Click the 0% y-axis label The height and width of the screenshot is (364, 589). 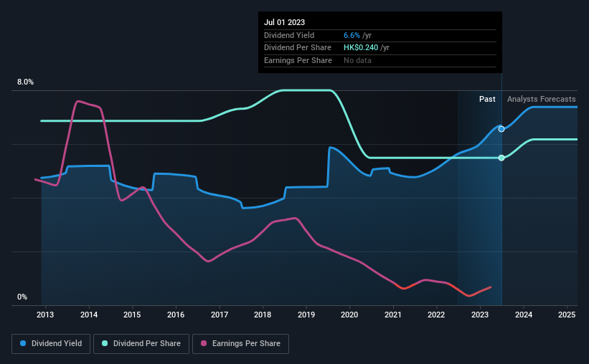tap(22, 297)
